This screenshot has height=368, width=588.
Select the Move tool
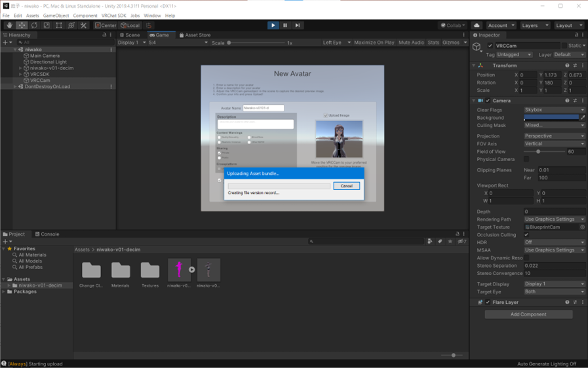point(22,26)
